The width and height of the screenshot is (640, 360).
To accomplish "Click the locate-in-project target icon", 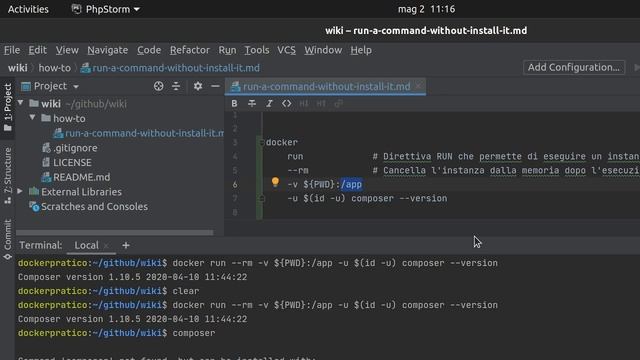I will point(158,86).
